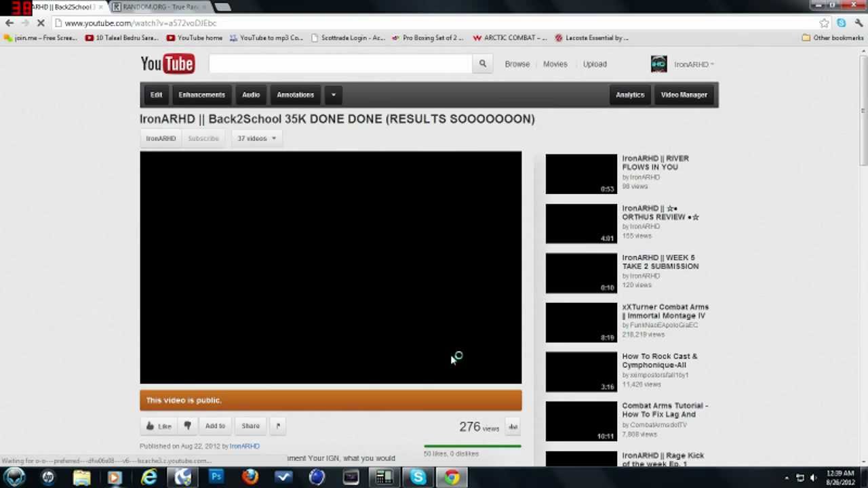Image resolution: width=868 pixels, height=488 pixels.
Task: Open Internet Explorer from the taskbar
Action: (149, 477)
